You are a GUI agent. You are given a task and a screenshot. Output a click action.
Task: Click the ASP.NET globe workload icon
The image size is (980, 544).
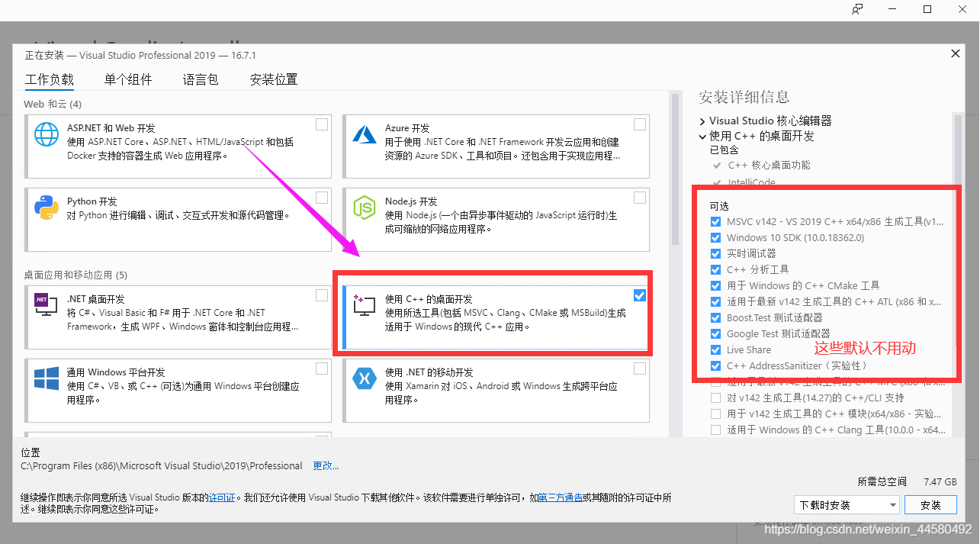[x=47, y=134]
